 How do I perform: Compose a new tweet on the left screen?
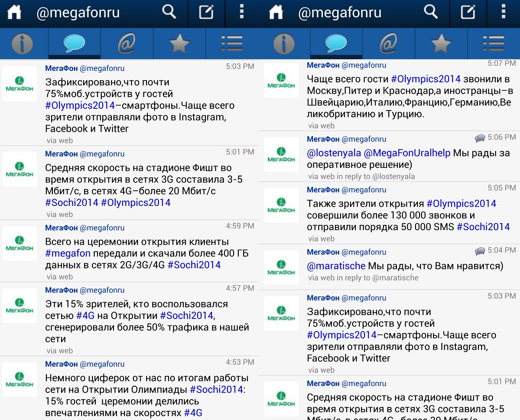(206, 12)
